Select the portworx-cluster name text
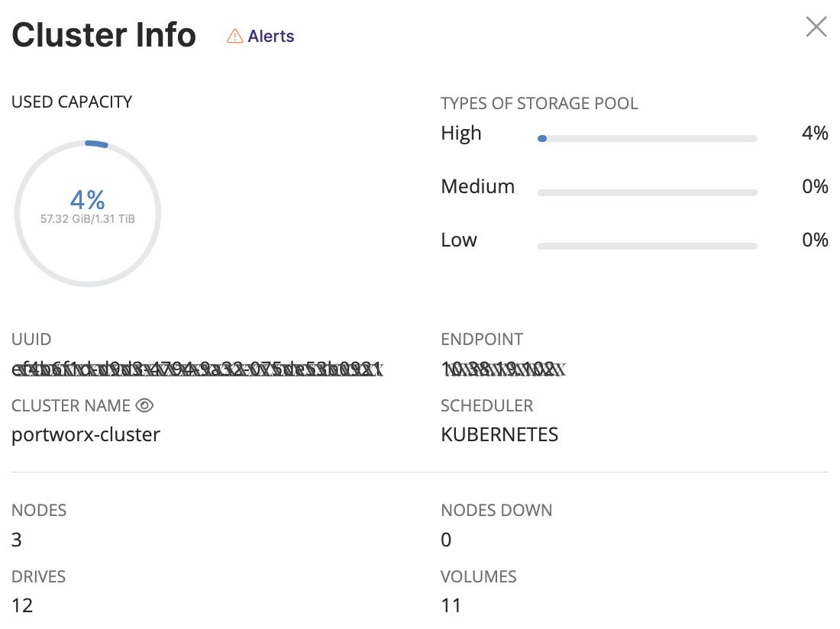The image size is (840, 629). [x=86, y=435]
